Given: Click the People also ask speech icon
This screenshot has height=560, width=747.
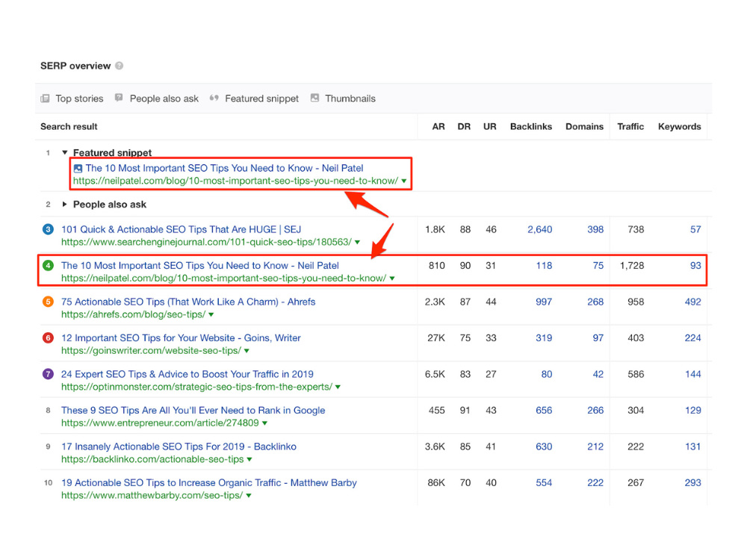Looking at the screenshot, I should (x=119, y=98).
